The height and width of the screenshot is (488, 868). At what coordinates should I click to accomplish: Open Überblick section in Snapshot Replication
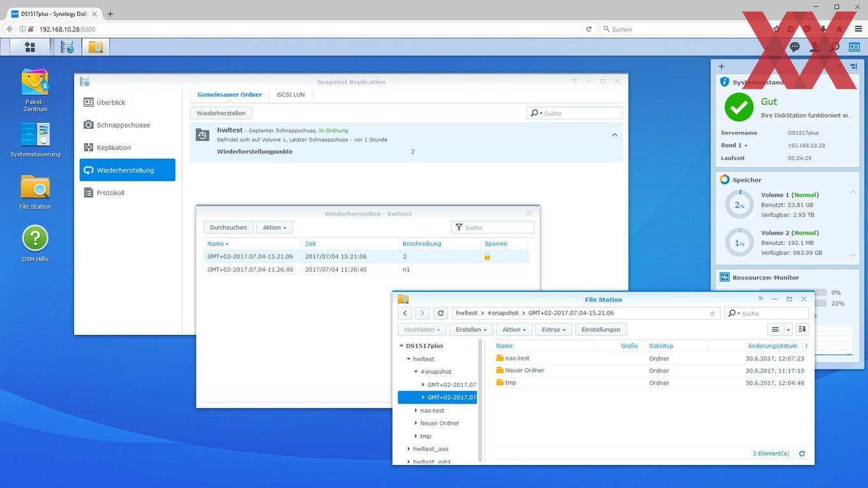coord(127,102)
